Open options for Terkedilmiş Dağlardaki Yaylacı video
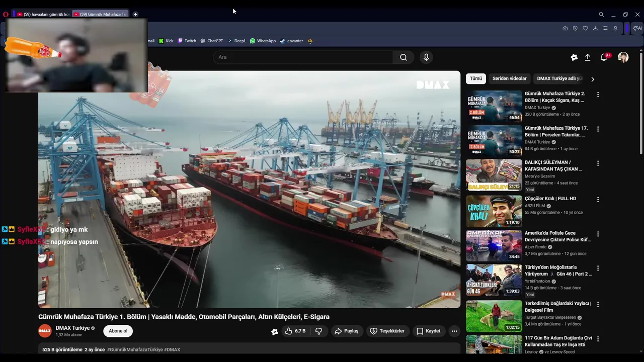Viewport: 644px width, 362px height. pyautogui.click(x=598, y=305)
